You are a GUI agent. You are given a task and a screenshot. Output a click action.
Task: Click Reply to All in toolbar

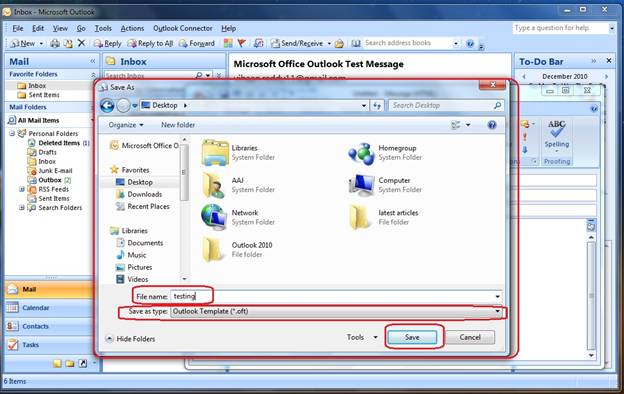(150, 43)
